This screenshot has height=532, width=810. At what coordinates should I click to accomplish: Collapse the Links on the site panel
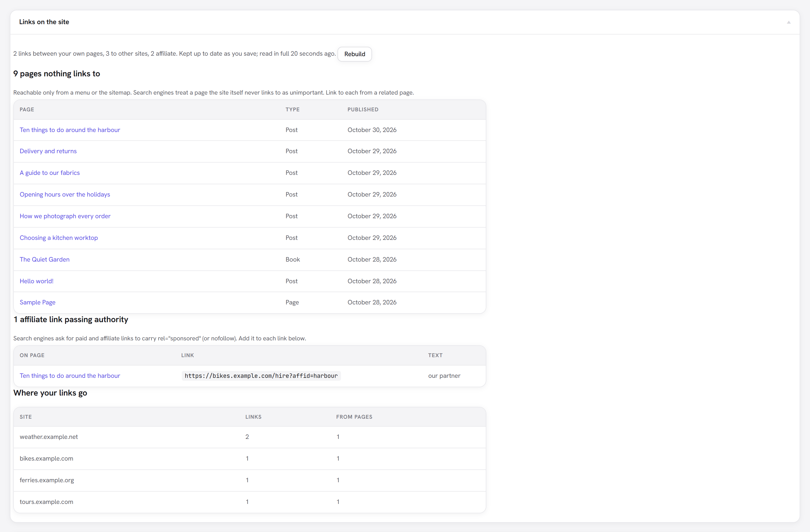(x=788, y=22)
